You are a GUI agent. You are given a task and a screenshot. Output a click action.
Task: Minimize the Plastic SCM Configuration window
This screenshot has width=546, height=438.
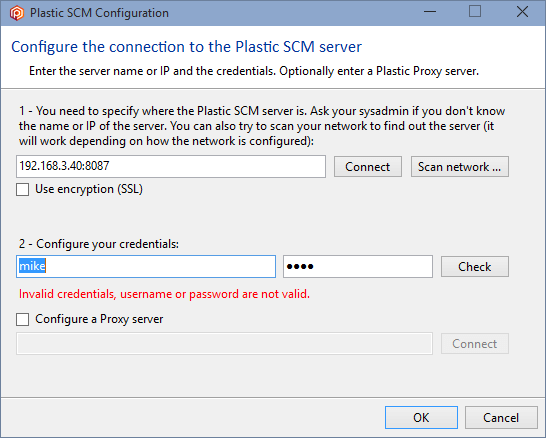430,12
